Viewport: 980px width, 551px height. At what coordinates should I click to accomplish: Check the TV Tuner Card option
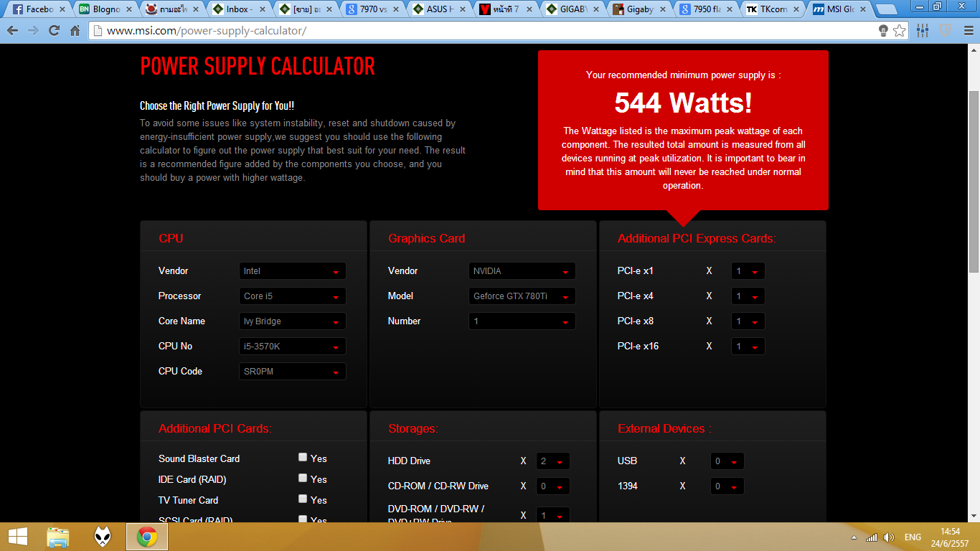click(303, 499)
